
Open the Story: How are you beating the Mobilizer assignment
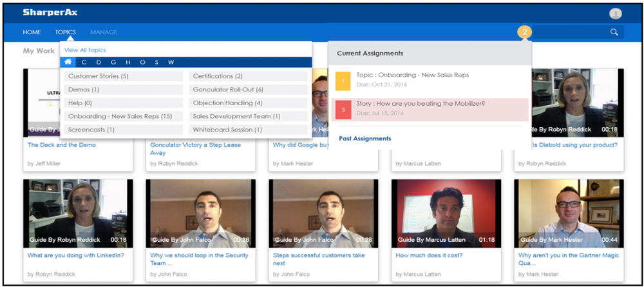click(x=421, y=104)
